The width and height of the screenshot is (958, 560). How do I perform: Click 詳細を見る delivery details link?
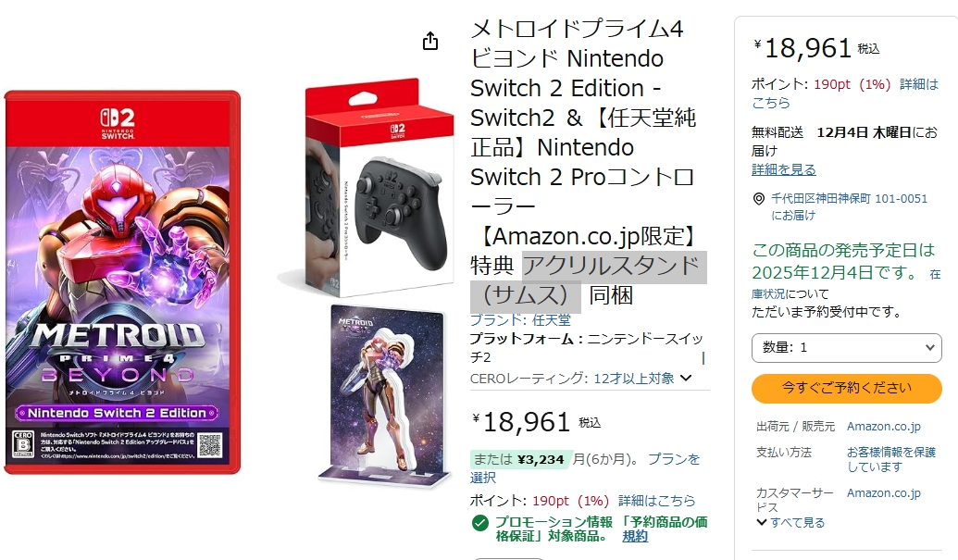point(783,169)
